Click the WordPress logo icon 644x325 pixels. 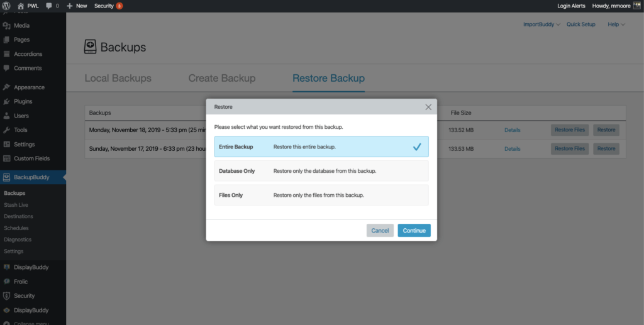click(6, 6)
